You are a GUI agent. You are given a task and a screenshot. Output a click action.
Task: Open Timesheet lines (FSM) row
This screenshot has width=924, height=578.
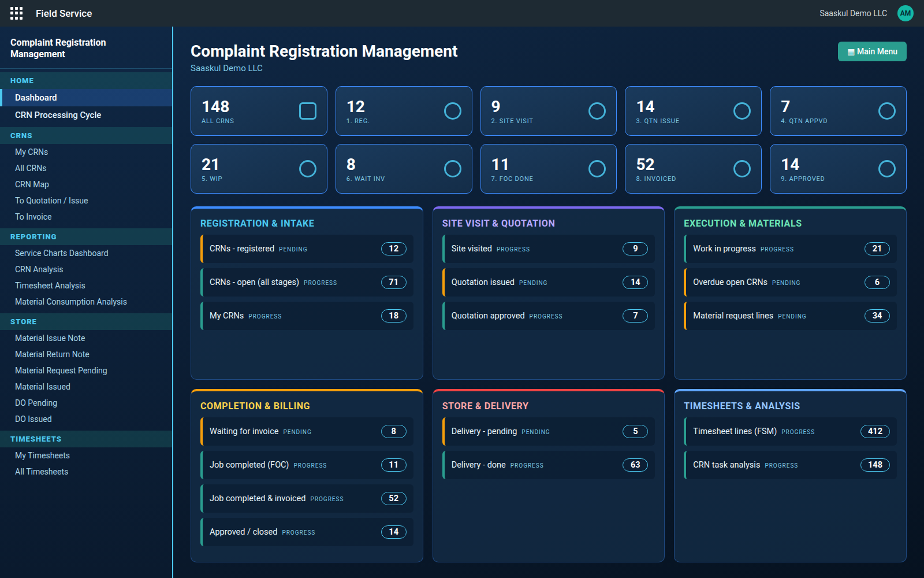[790, 431]
